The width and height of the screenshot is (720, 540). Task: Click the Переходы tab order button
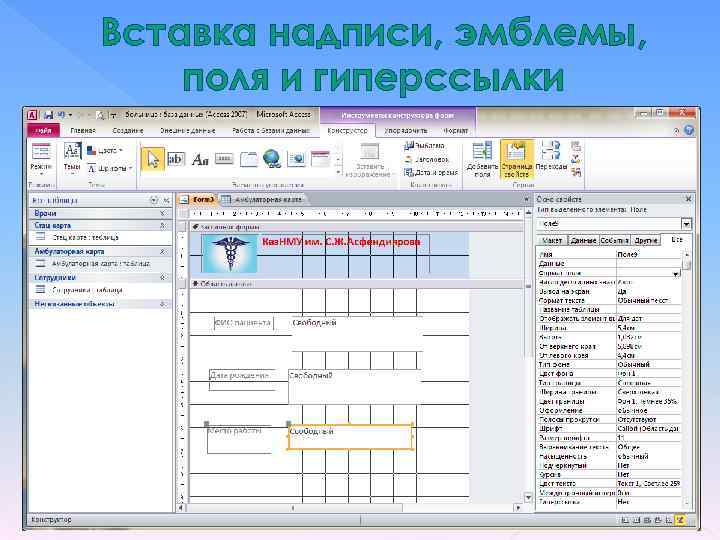(551, 157)
